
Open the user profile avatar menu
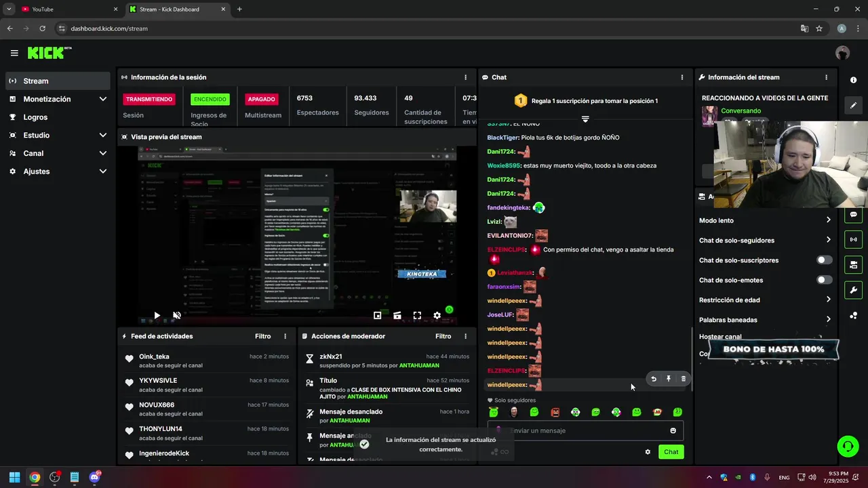842,53
